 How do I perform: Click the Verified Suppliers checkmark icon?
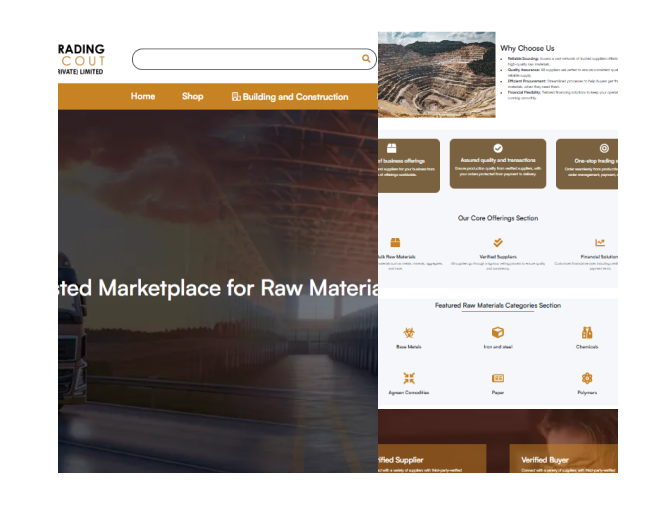(497, 243)
